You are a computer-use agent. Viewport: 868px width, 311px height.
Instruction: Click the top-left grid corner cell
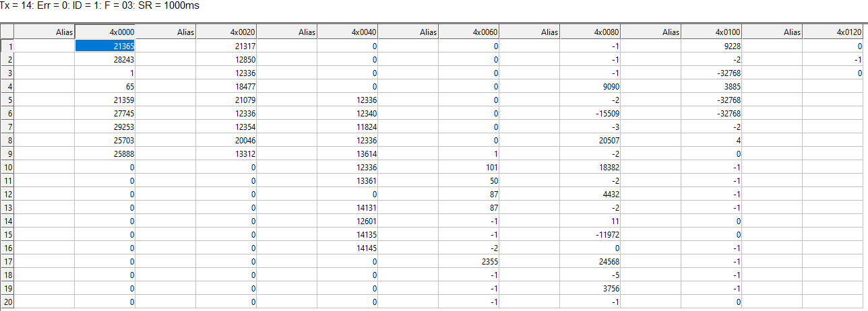coord(7,32)
